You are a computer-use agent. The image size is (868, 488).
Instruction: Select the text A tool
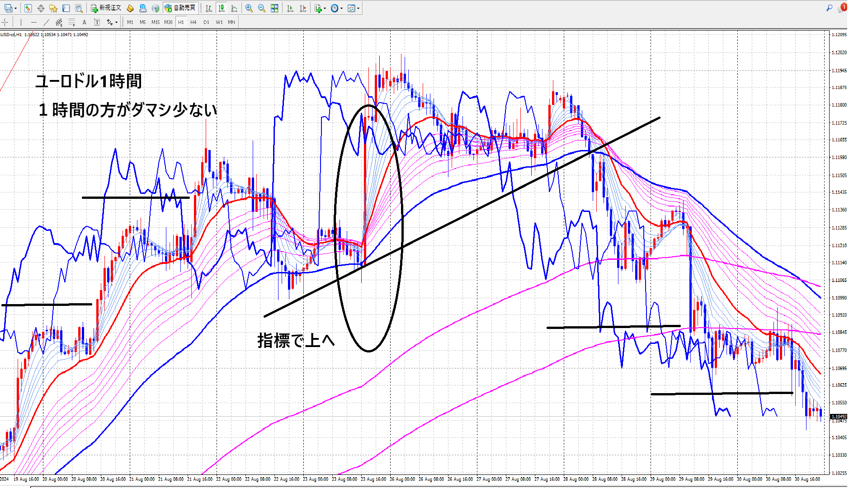(x=84, y=22)
